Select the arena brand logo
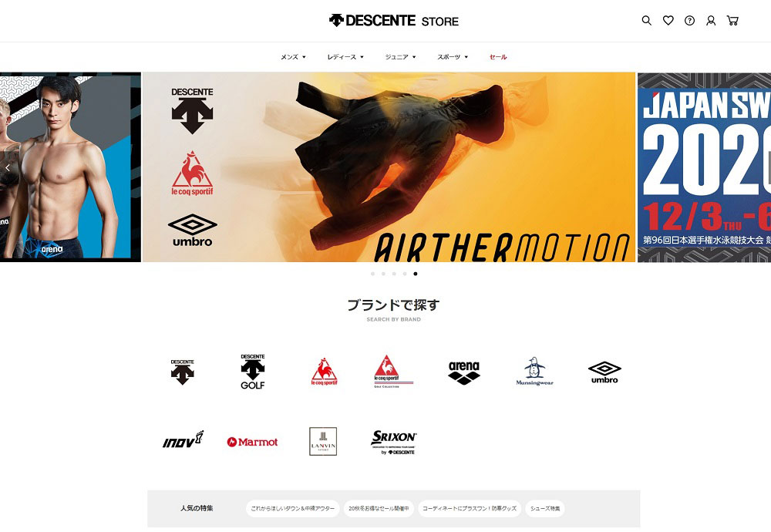 pos(463,372)
